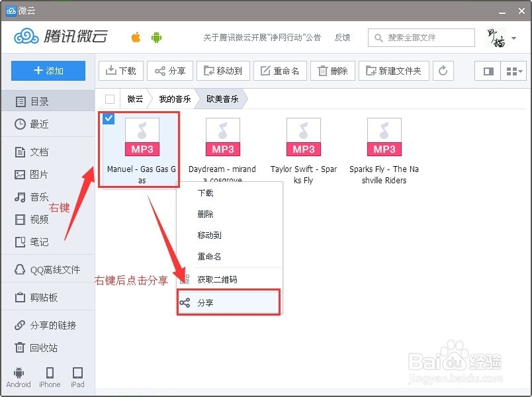Click the 下载 download toolbar button
This screenshot has height=397, width=532.
pyautogui.click(x=120, y=71)
